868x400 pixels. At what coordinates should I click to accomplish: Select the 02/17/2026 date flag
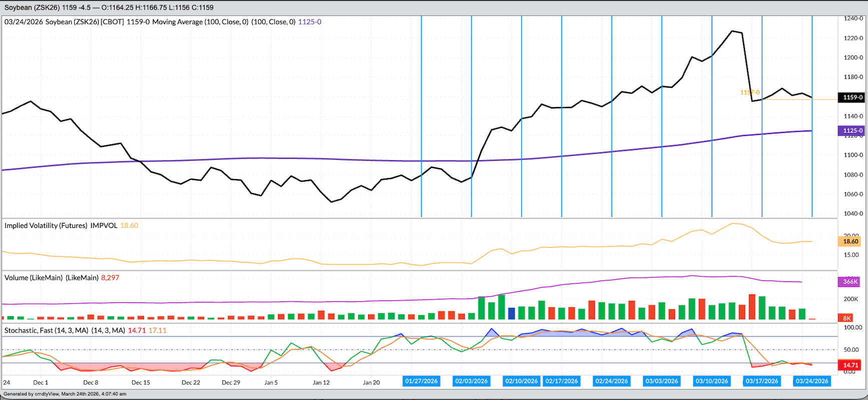click(561, 381)
